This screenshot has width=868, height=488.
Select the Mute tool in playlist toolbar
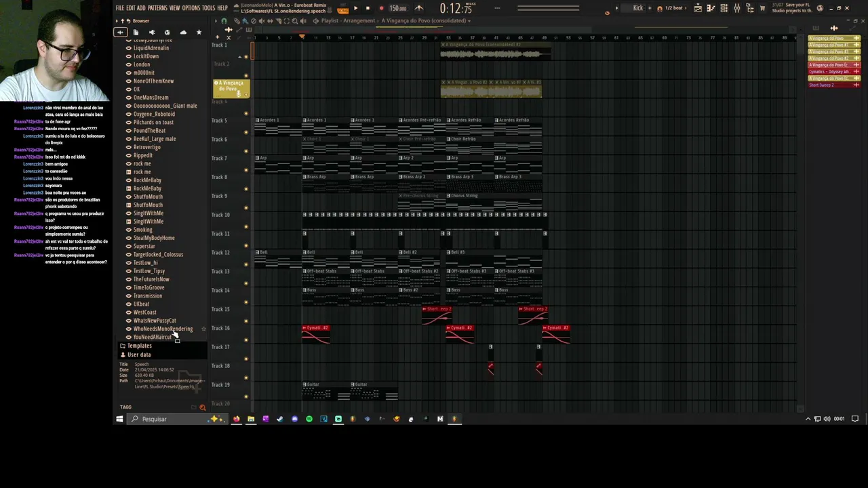[262, 21]
